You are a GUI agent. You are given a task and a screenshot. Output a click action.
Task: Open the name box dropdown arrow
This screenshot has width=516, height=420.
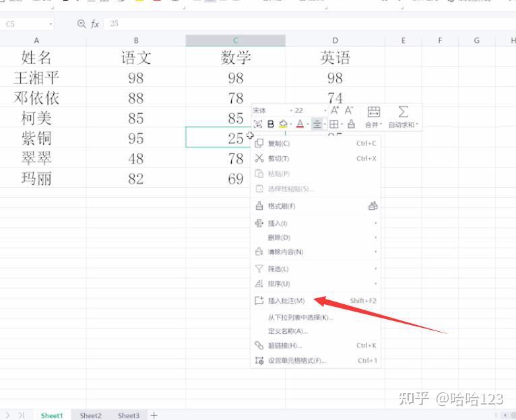(x=51, y=24)
